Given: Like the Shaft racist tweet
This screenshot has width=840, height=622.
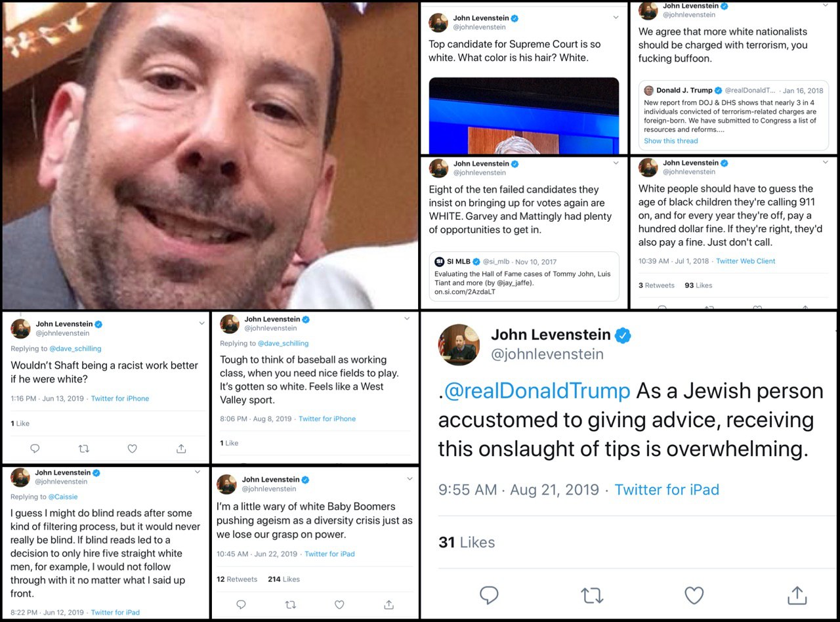Looking at the screenshot, I should pos(132,449).
